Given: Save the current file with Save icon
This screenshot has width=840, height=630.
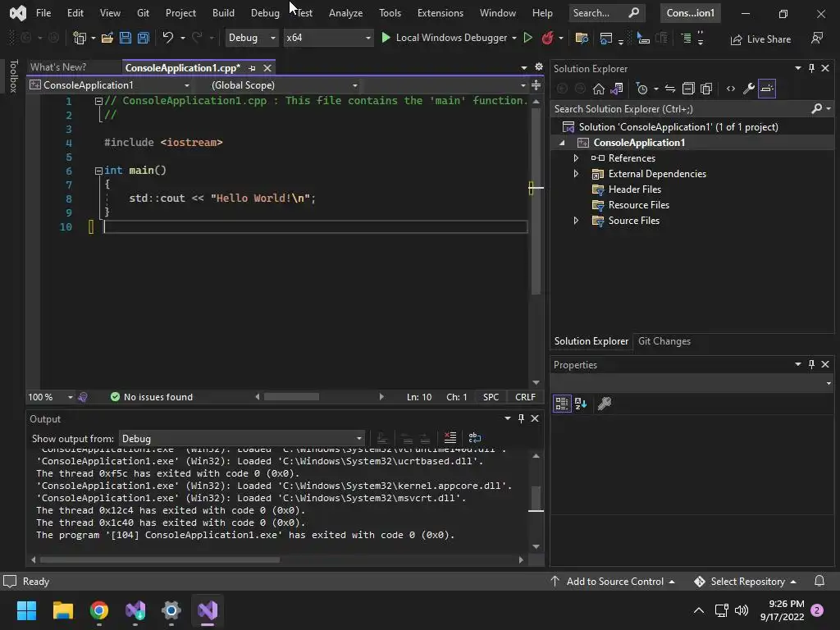Looking at the screenshot, I should [x=126, y=38].
